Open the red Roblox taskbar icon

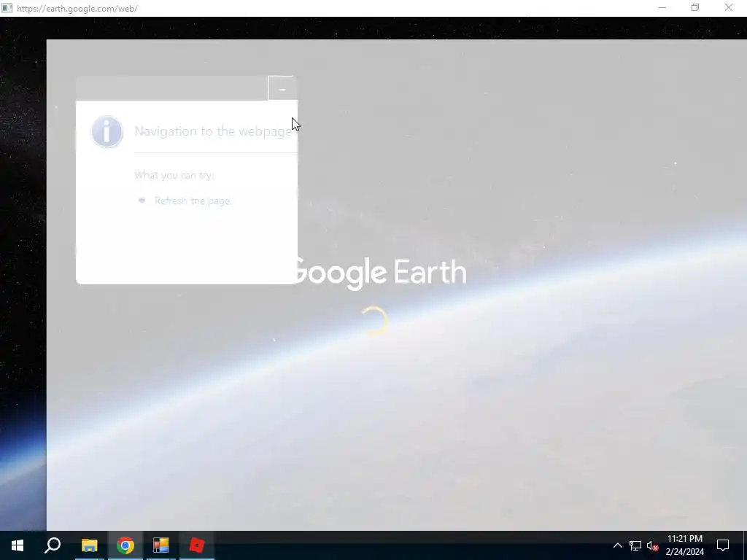point(197,545)
